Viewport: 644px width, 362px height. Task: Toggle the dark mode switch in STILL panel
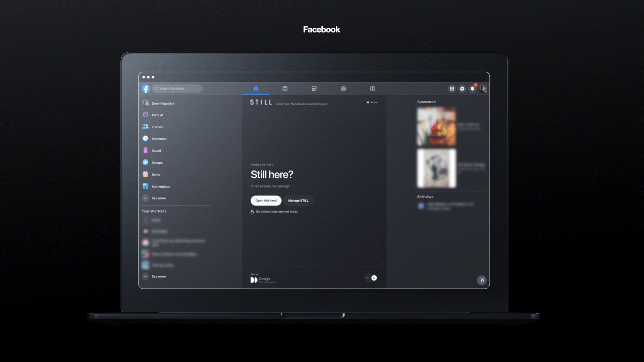[371, 278]
